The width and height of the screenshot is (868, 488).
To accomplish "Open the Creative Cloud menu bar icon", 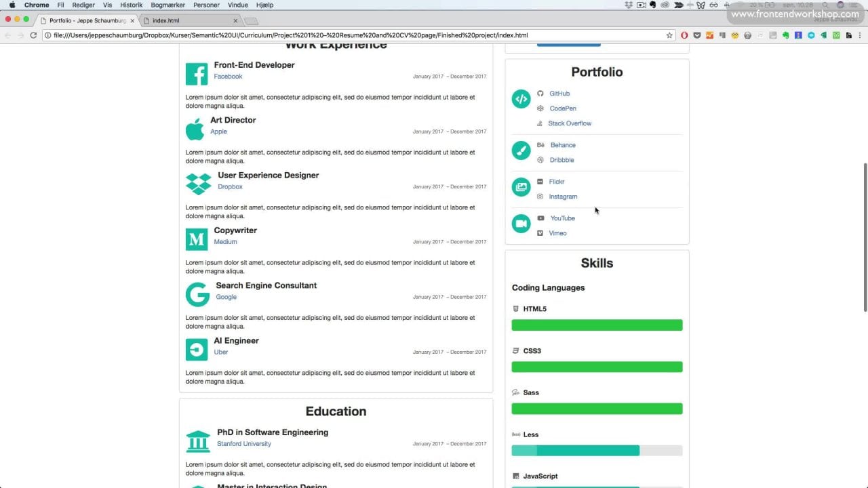I will (x=665, y=5).
